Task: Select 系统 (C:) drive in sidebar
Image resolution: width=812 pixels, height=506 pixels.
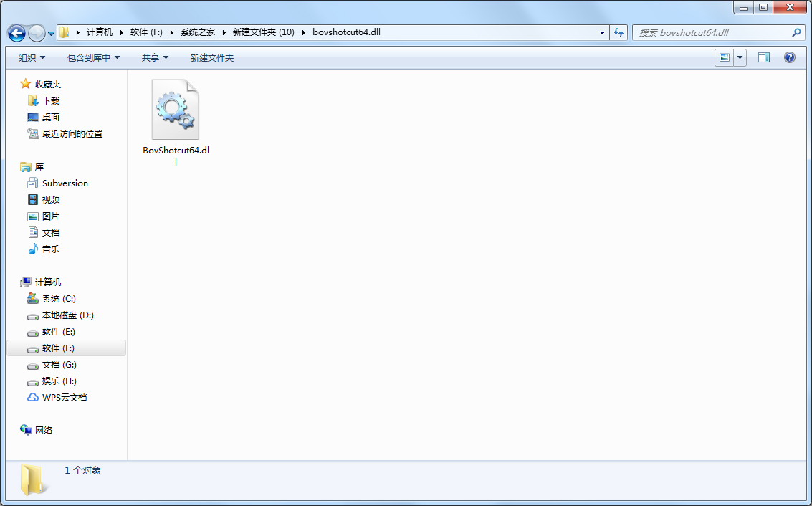Action: [58, 298]
